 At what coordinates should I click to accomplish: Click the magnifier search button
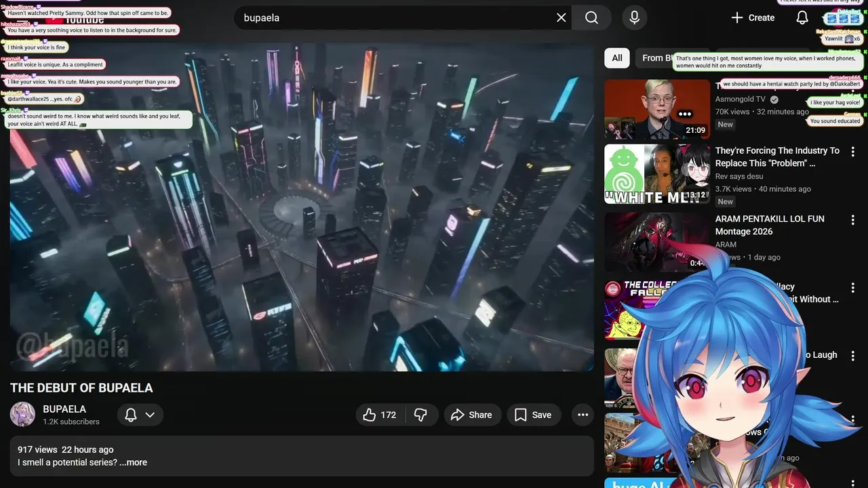(591, 18)
